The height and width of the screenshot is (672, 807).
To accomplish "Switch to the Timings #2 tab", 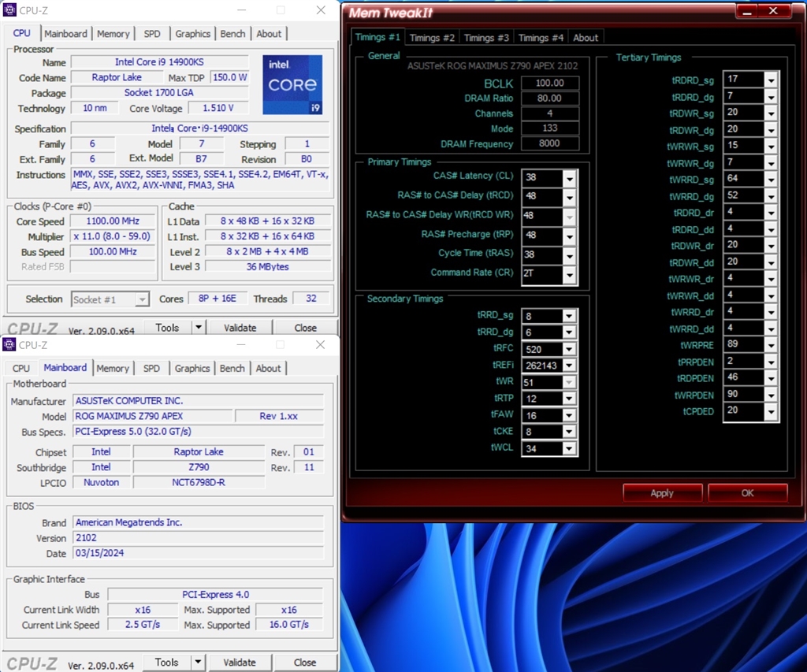I will click(x=432, y=38).
